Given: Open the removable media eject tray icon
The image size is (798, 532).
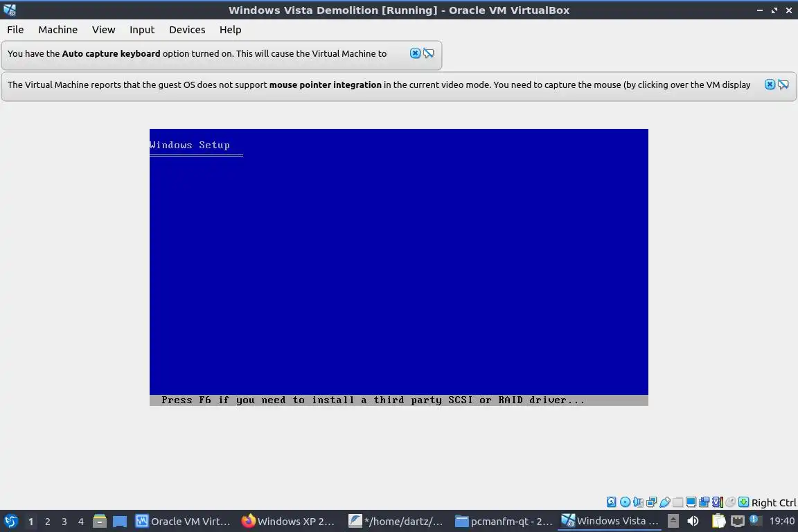Looking at the screenshot, I should tap(673, 521).
